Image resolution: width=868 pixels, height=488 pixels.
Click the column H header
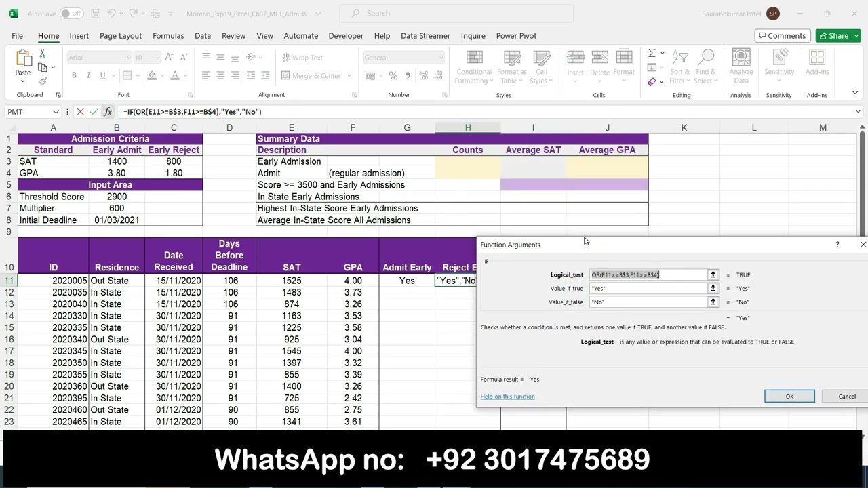pyautogui.click(x=468, y=127)
